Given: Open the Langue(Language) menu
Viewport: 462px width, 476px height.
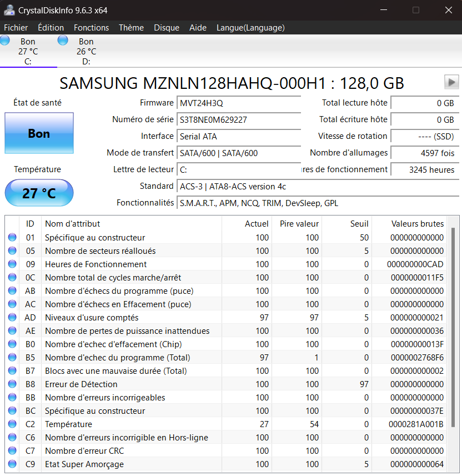Looking at the screenshot, I should 250,28.
